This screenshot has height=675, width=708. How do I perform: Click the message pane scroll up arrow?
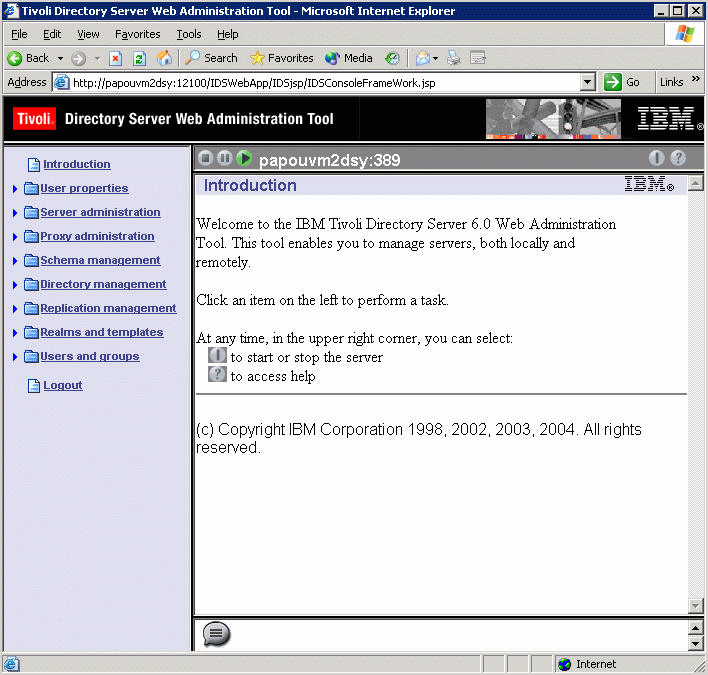pyautogui.click(x=695, y=628)
